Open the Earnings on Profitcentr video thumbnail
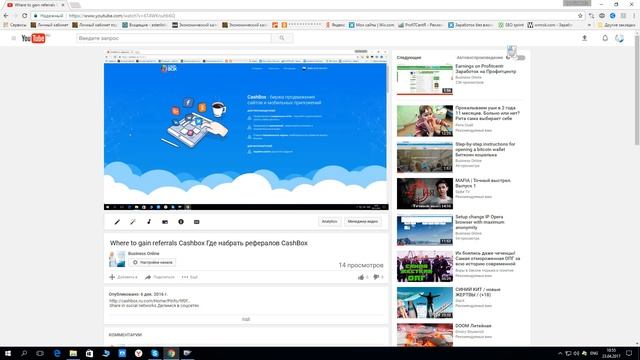 click(x=424, y=80)
